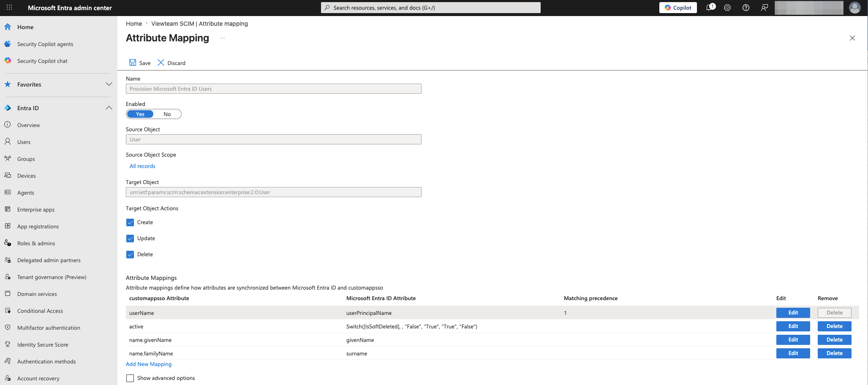Image resolution: width=868 pixels, height=385 pixels.
Task: Open Viewteam SCIM Attribute mapping breadcrumb
Action: tap(200, 24)
